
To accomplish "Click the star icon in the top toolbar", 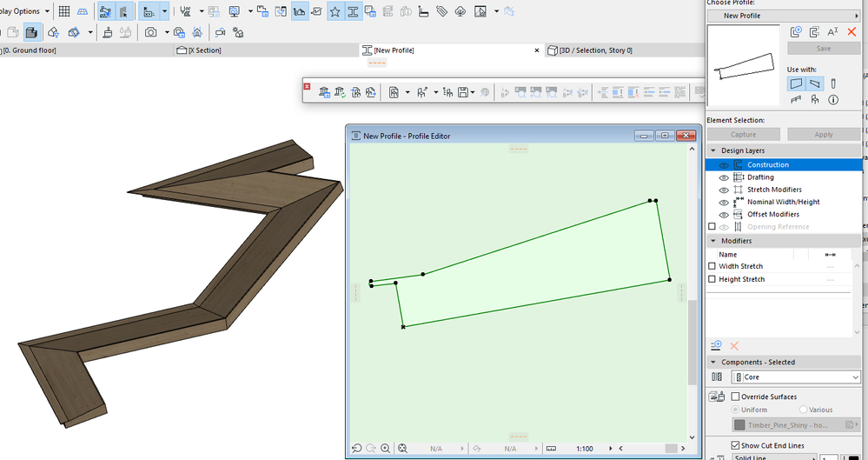I will [x=335, y=11].
